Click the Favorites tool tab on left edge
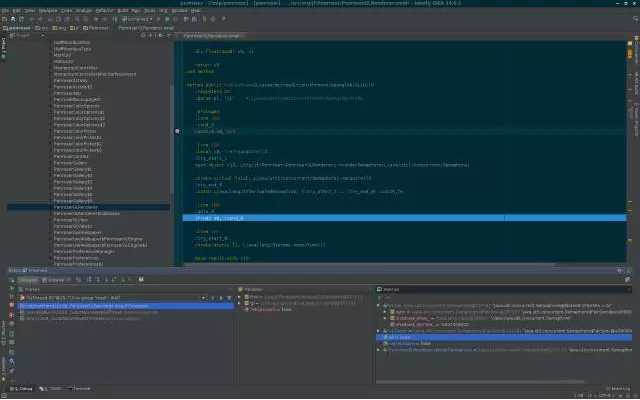 coord(3,368)
